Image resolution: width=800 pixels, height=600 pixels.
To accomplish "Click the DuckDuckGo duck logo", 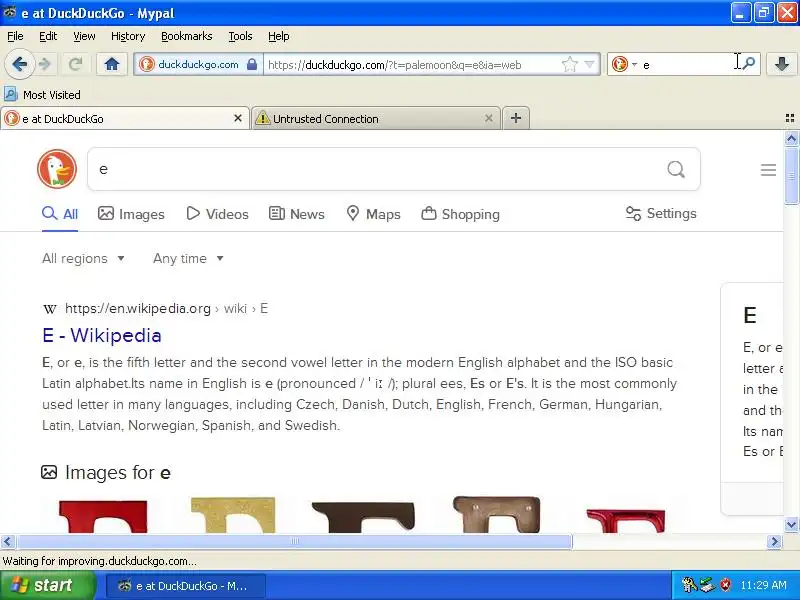I will [57, 169].
